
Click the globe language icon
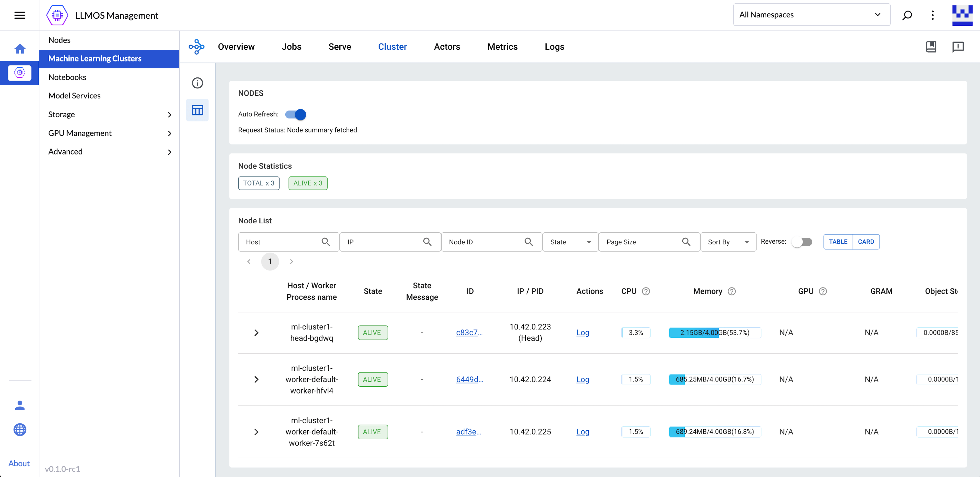tap(20, 429)
